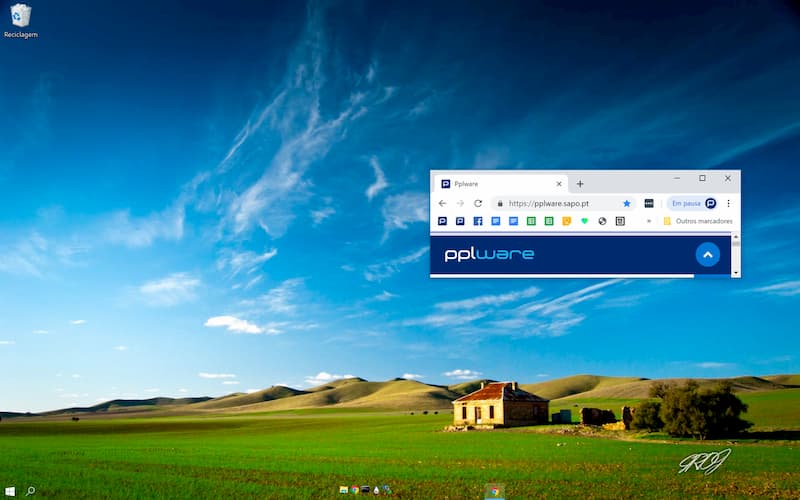Minimize the Chrome window
This screenshot has width=800, height=500.
[677, 178]
